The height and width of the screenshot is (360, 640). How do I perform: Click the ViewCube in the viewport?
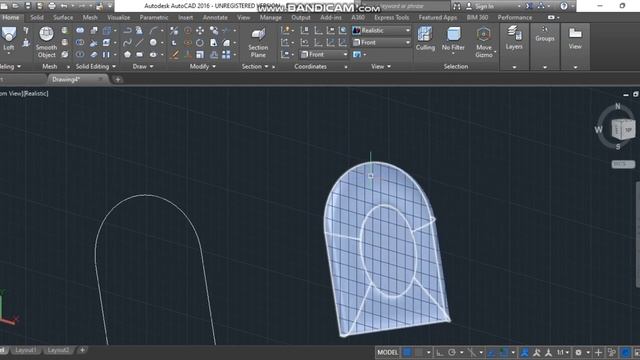(623, 130)
